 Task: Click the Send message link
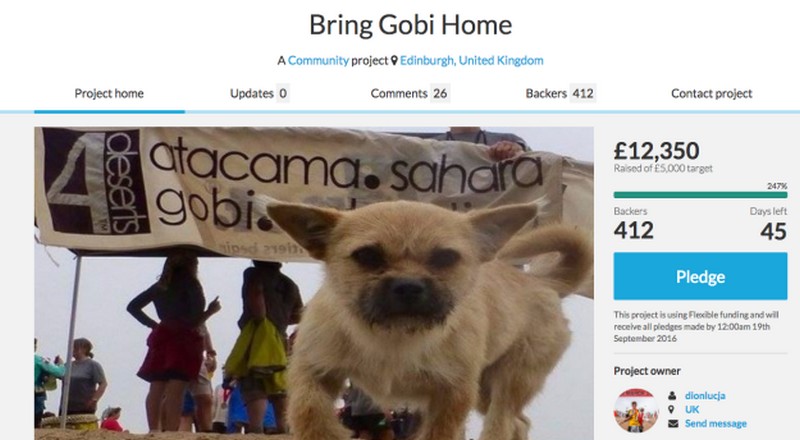715,423
